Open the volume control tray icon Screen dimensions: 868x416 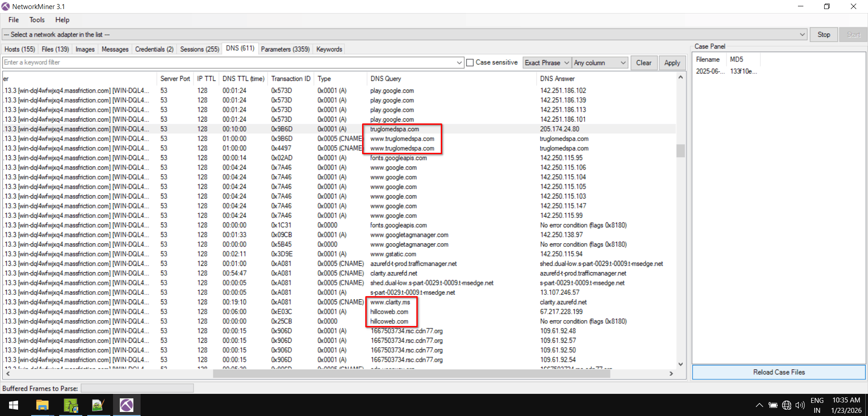(x=800, y=405)
